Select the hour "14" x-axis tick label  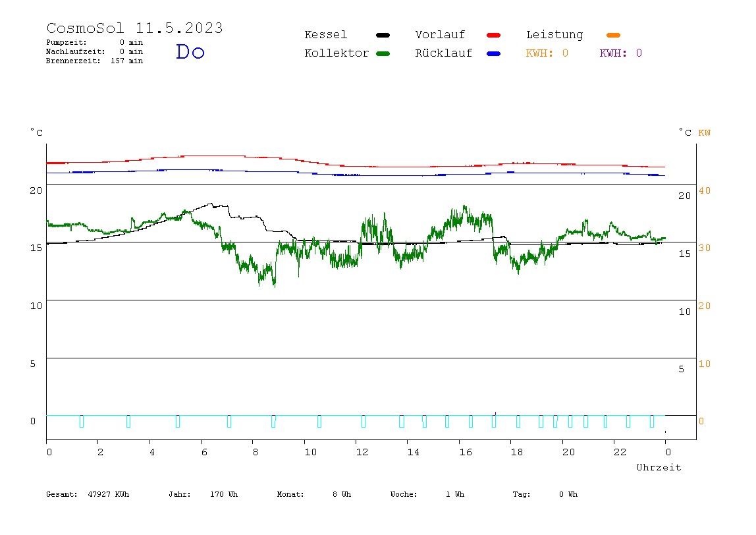coord(414,453)
